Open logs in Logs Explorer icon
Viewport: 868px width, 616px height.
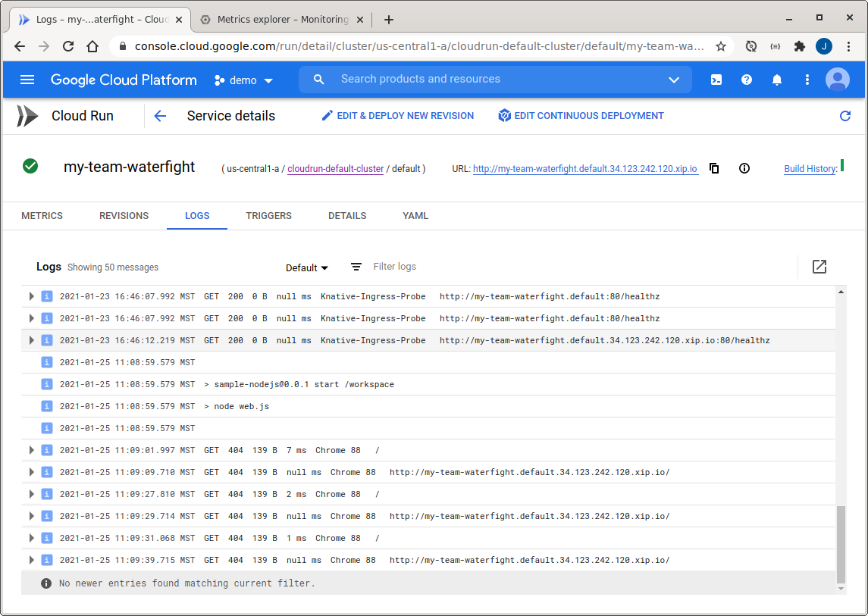[x=819, y=267]
